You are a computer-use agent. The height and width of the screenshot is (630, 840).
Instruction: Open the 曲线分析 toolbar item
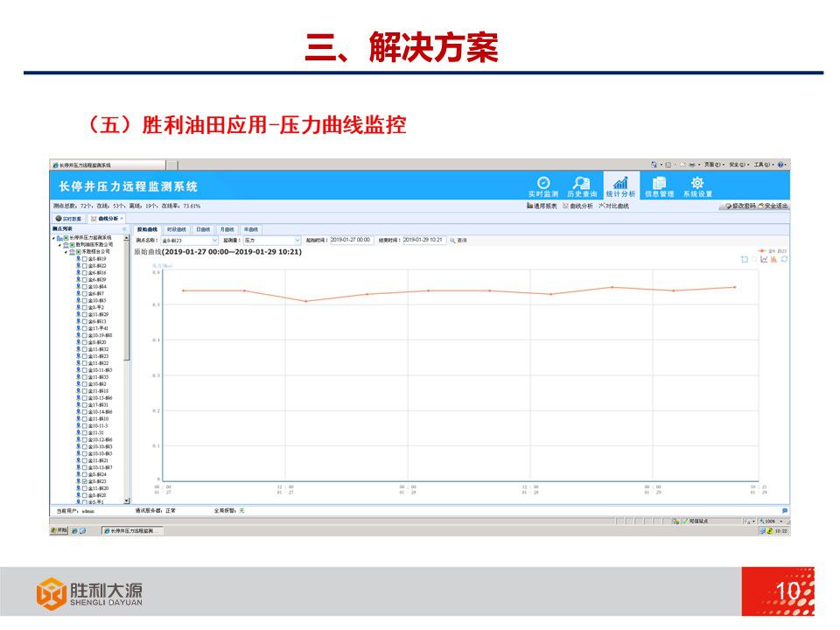(x=577, y=206)
